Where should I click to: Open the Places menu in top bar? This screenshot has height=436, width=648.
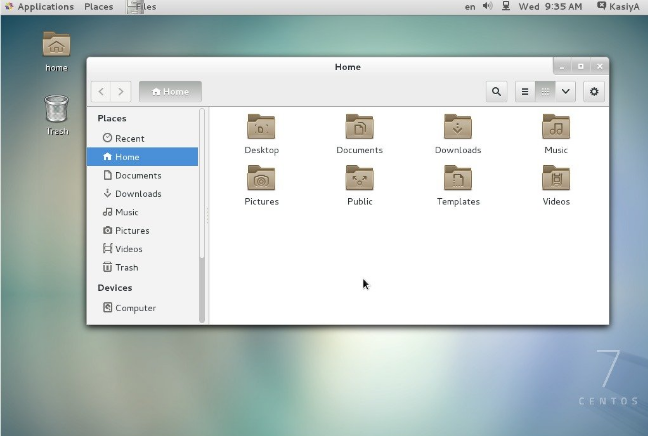tap(98, 7)
